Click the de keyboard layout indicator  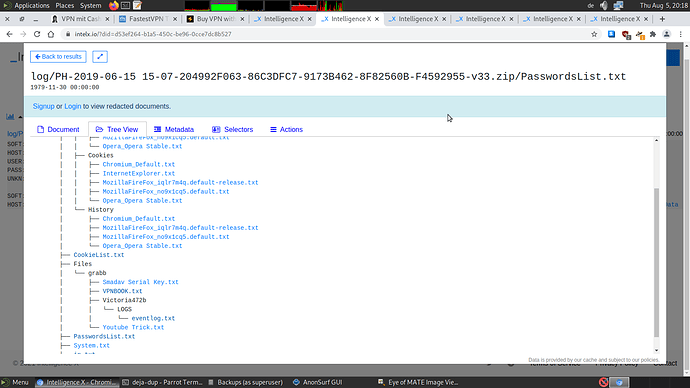(591, 5)
